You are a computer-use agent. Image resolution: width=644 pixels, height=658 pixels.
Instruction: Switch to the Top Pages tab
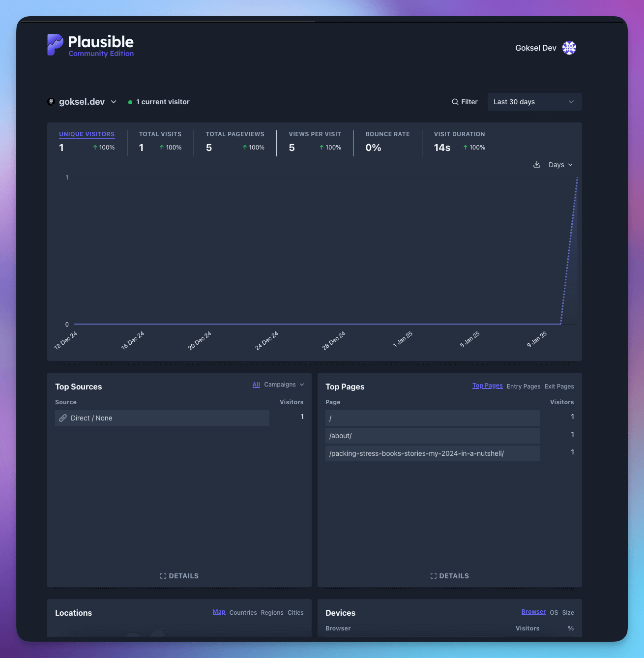click(x=488, y=386)
